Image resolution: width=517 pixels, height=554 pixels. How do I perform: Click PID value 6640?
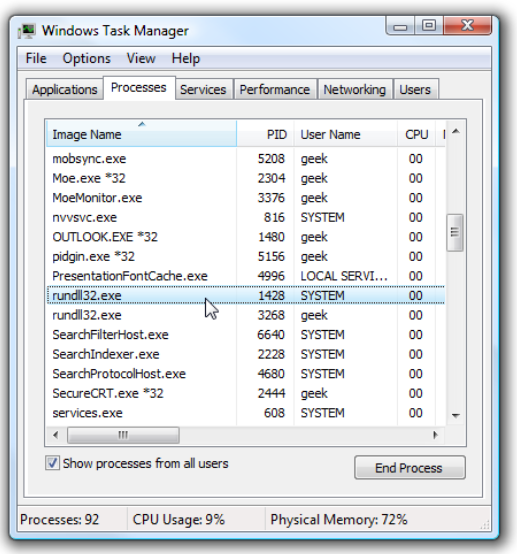coord(271,335)
